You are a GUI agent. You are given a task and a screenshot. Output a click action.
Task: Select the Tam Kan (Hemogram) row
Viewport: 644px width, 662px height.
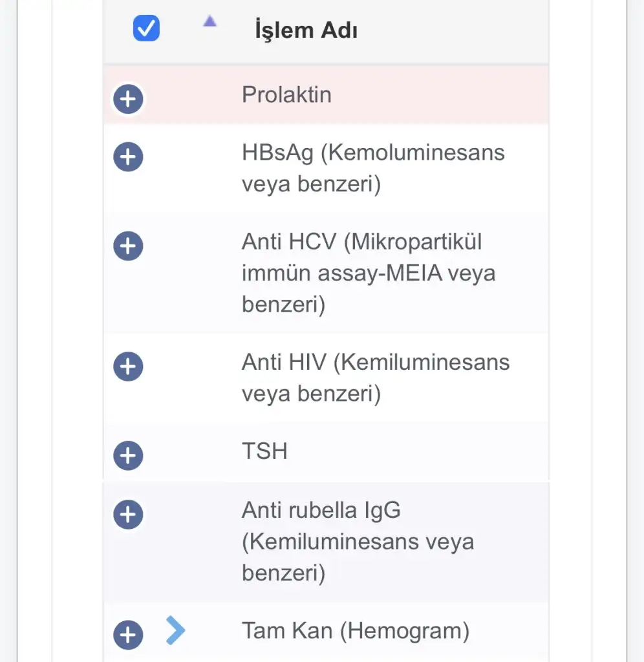pyautogui.click(x=355, y=630)
